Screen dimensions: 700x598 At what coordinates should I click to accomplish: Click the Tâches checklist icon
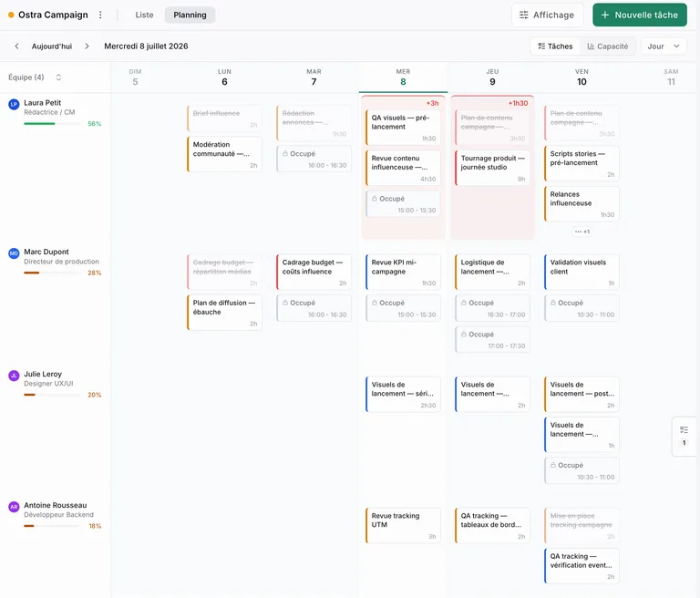point(541,46)
